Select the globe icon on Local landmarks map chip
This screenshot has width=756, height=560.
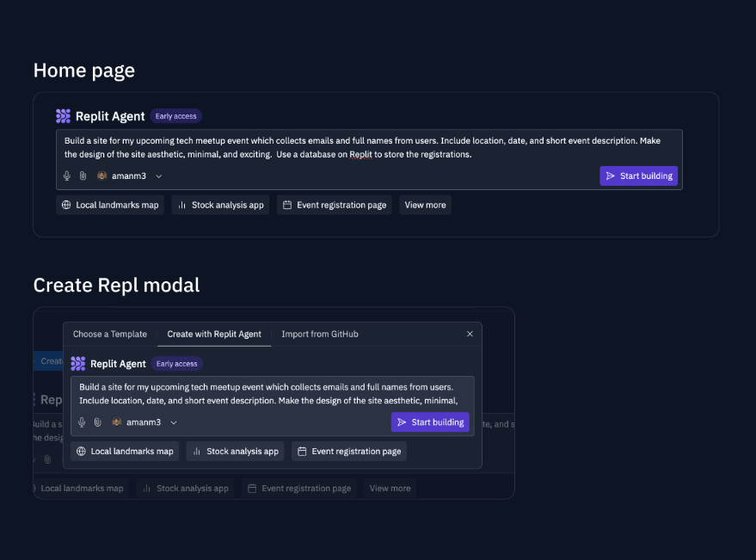(x=66, y=205)
